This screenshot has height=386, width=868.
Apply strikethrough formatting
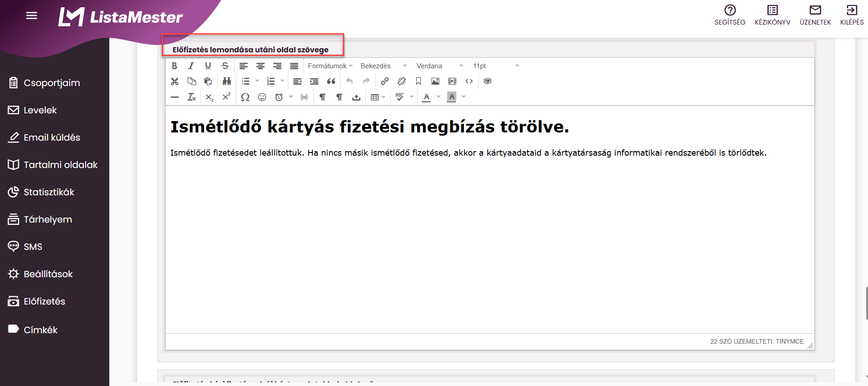225,66
